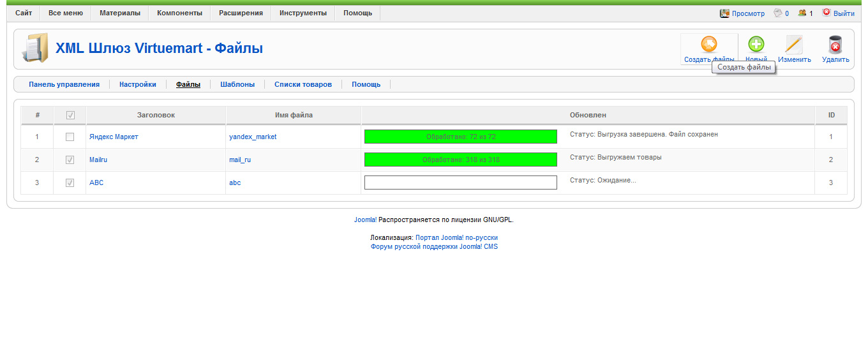Click ID value 3 in ABC row
This screenshot has width=868, height=358.
pos(831,183)
